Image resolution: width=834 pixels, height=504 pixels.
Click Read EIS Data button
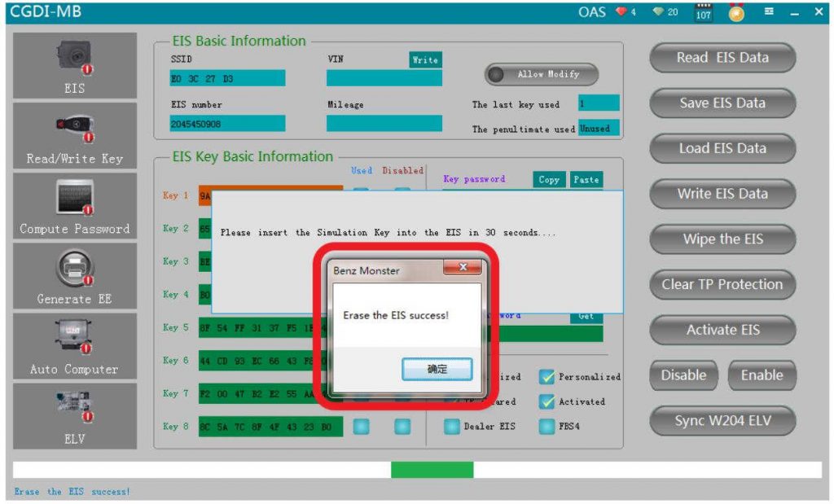[722, 58]
